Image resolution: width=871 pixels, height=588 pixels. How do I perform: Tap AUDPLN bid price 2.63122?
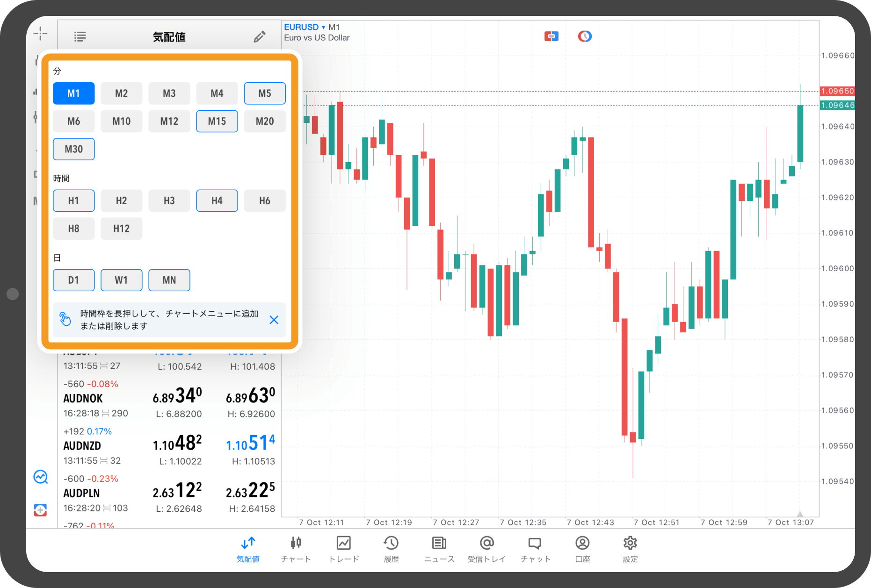(177, 490)
